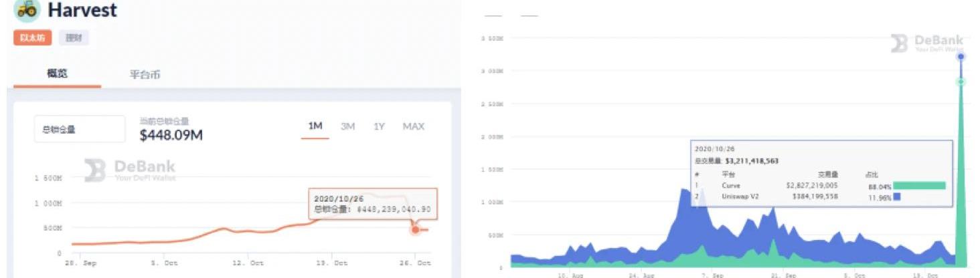The height and width of the screenshot is (278, 980).
Task: Toggle the first legend series above right chart
Action: click(493, 15)
